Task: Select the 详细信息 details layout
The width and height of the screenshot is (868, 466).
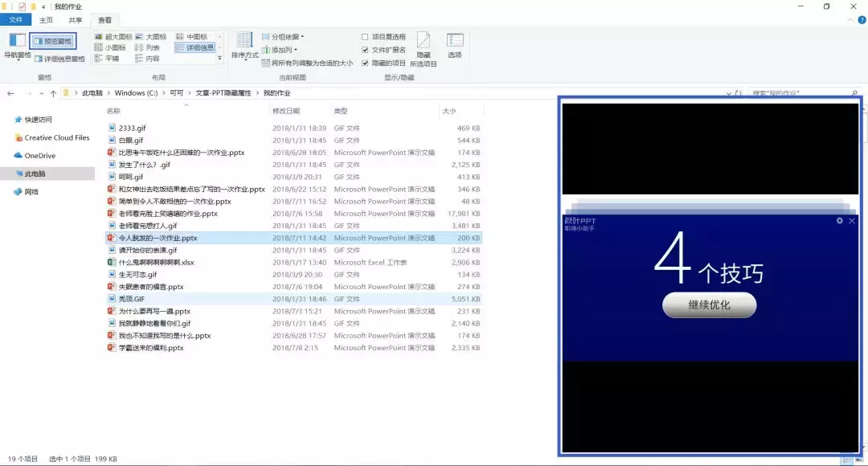Action: click(194, 47)
